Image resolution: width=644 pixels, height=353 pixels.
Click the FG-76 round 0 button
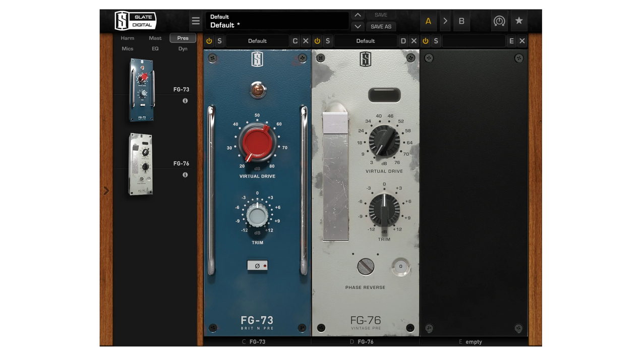coord(401,266)
